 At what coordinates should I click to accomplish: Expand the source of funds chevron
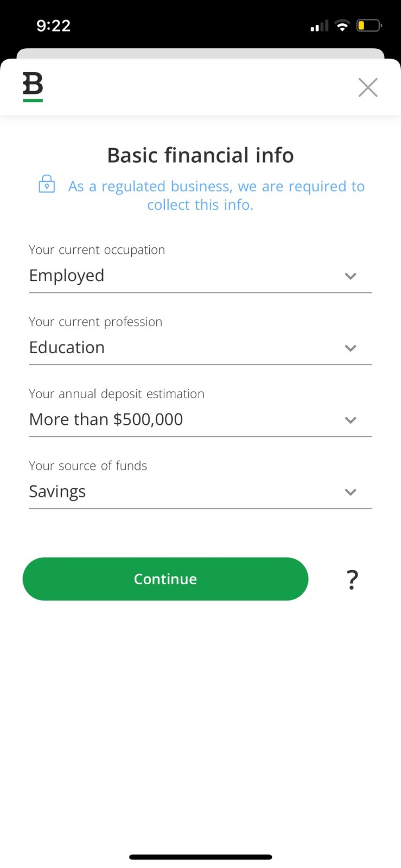coord(351,492)
